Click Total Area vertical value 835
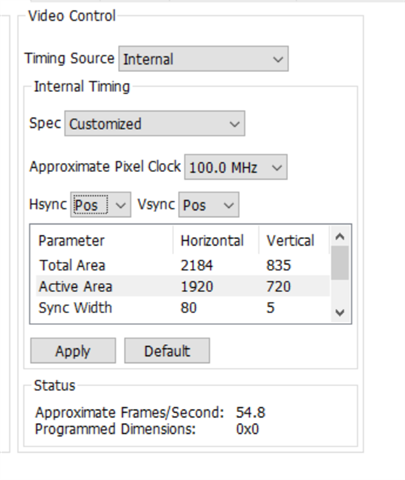Screen dimensions: 405x480 click(279, 265)
